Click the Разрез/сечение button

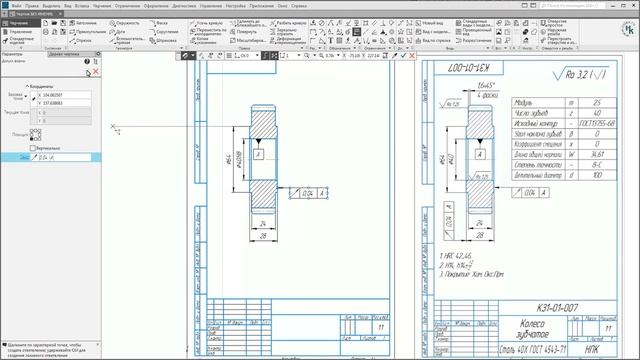[474, 41]
